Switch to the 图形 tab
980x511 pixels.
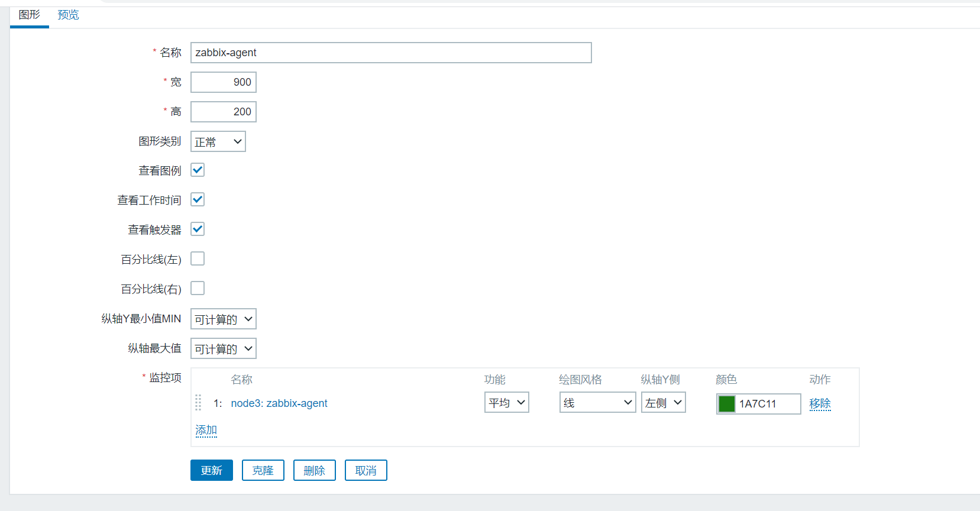(x=30, y=15)
